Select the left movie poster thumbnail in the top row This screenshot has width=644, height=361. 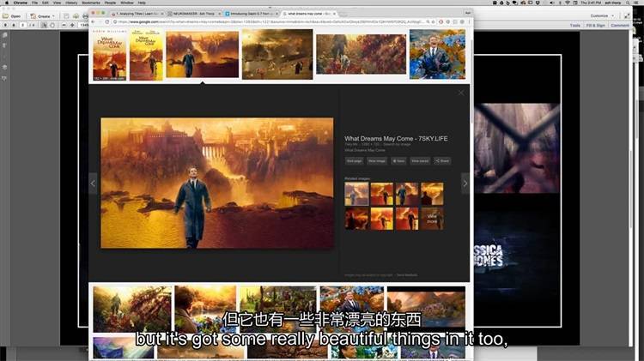110,54
